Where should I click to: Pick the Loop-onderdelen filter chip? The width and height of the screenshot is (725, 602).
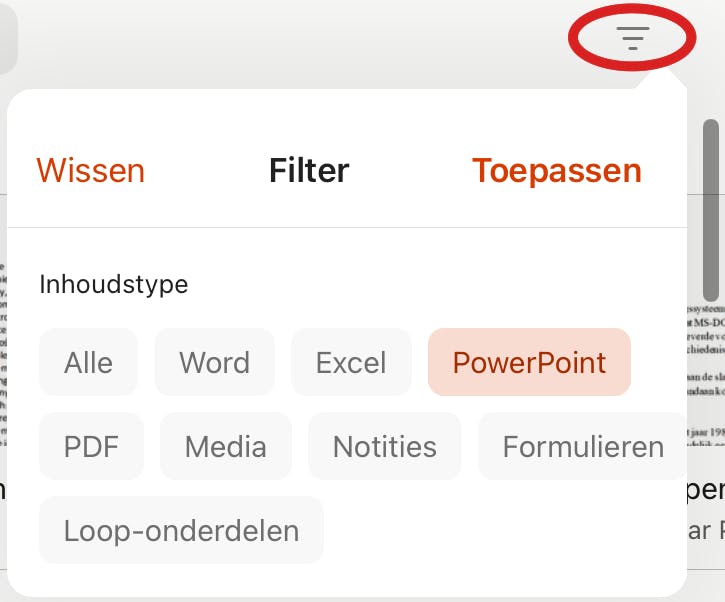(x=181, y=530)
